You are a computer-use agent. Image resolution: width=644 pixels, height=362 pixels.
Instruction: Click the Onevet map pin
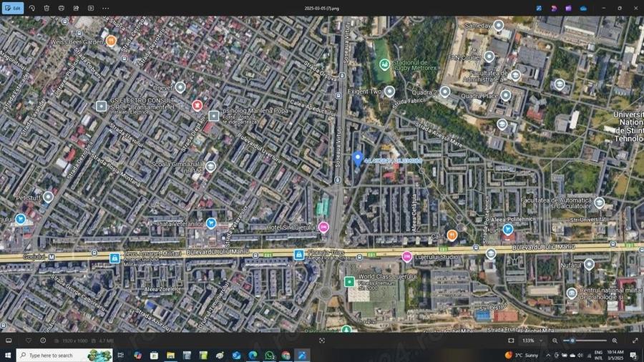click(x=180, y=87)
